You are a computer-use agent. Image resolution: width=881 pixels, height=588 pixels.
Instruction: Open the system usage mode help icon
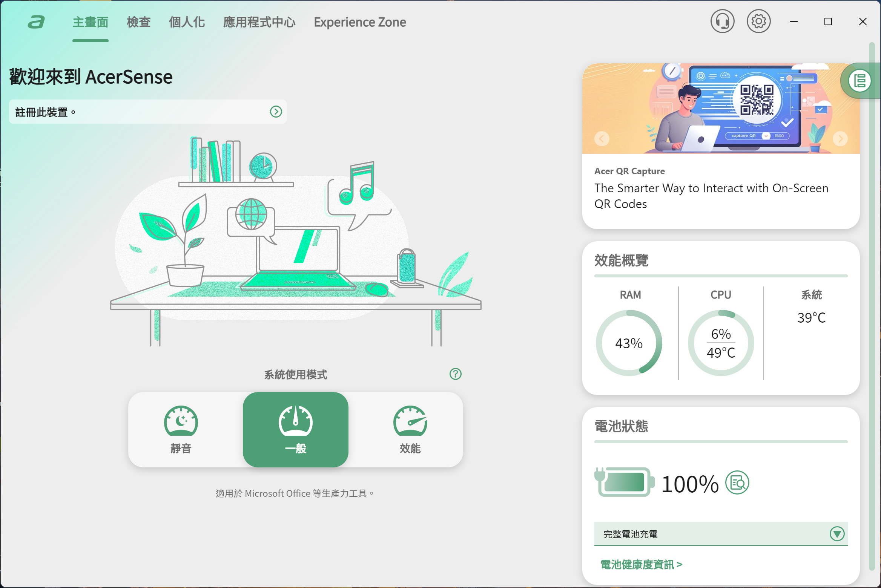coord(455,374)
